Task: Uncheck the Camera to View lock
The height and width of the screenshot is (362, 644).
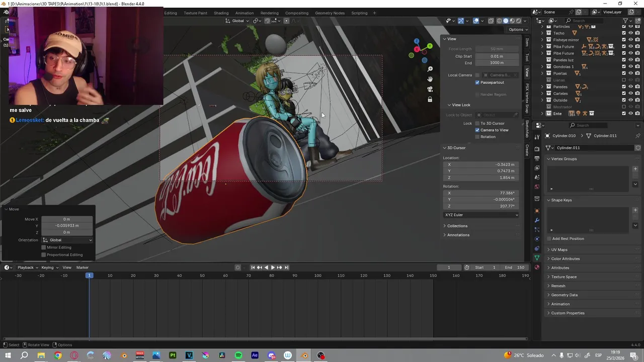Action: [477, 130]
